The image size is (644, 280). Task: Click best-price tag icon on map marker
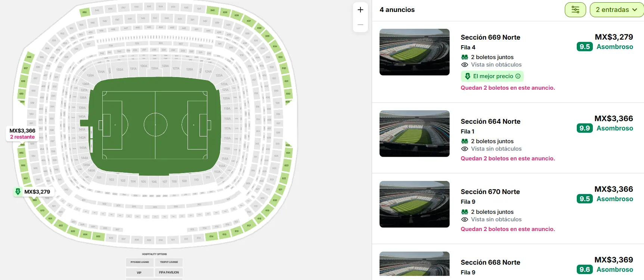point(18,192)
